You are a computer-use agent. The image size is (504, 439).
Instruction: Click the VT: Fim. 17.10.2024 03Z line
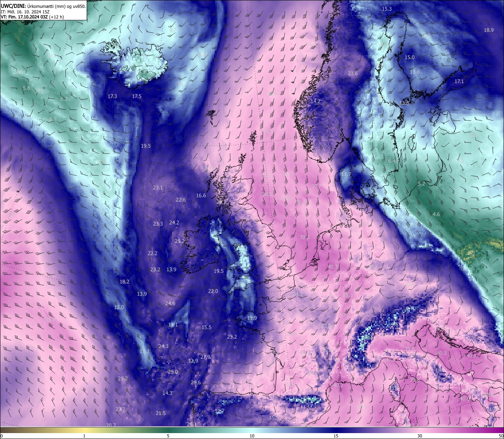coord(32,17)
